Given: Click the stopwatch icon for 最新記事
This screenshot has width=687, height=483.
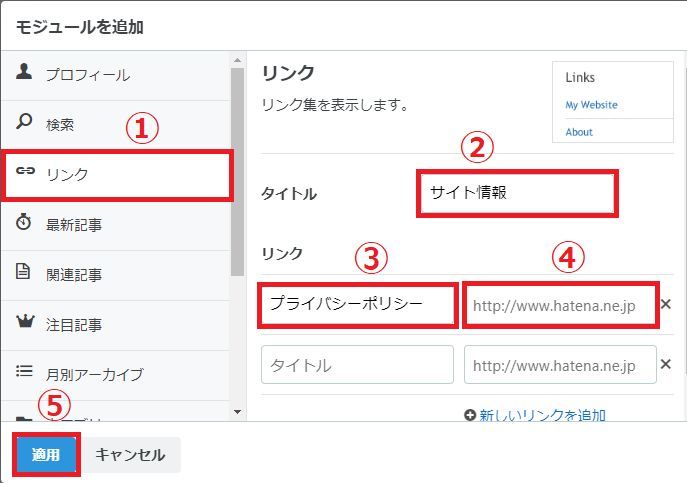Looking at the screenshot, I should coord(23,221).
